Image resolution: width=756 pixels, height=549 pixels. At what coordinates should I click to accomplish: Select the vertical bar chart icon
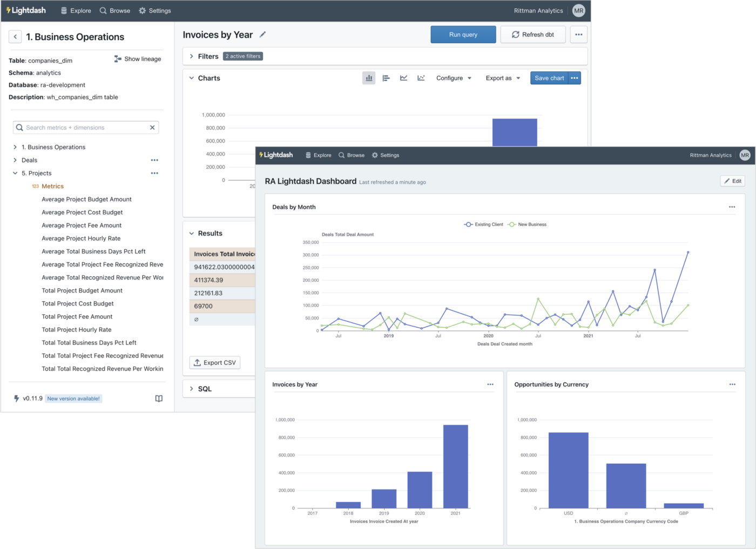click(x=369, y=78)
